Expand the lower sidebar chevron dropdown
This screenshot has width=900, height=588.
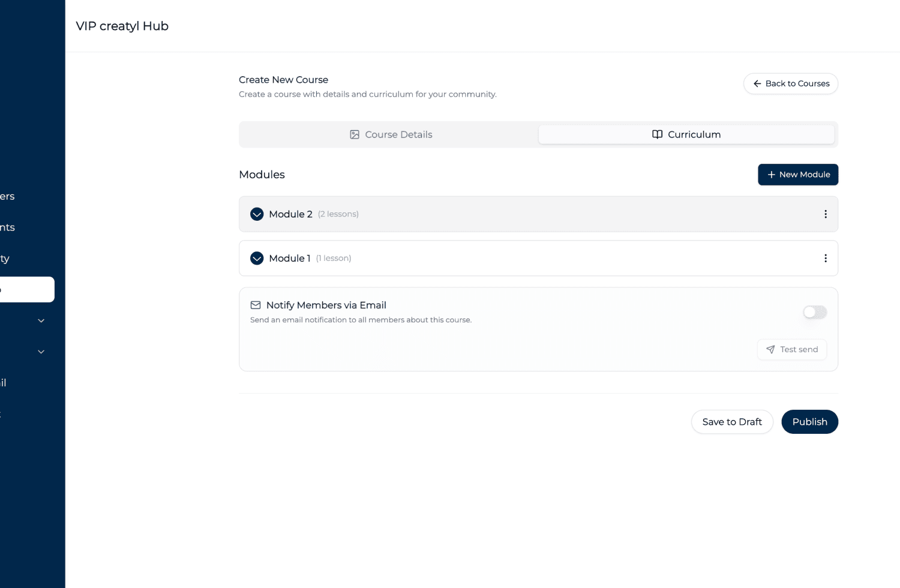pos(41,352)
